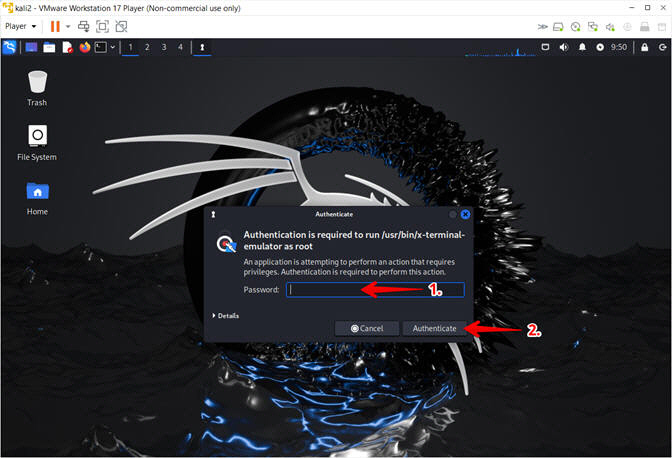Click the VMware CD/DVD device icon
Image resolution: width=672 pixels, height=458 pixels.
pos(576,27)
